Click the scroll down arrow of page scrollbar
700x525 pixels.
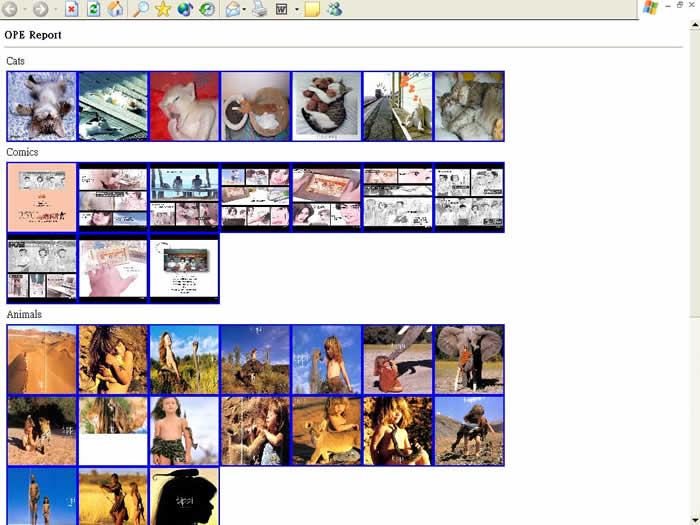(x=693, y=519)
